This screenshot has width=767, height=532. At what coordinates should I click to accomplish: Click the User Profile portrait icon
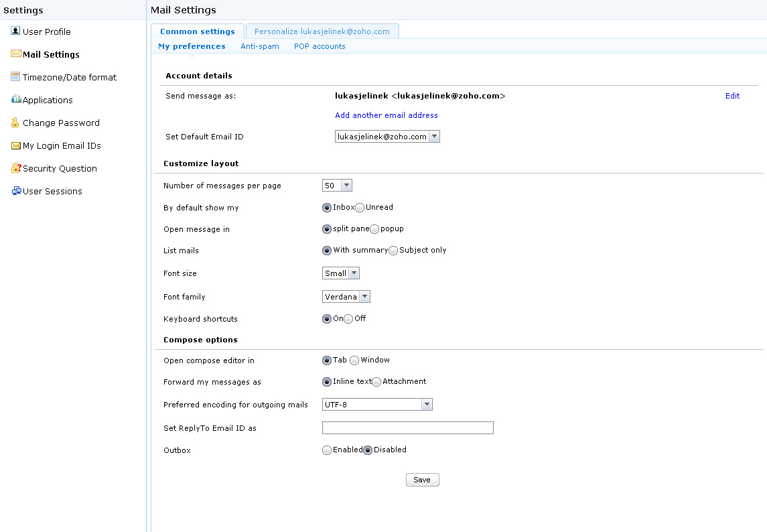[15, 31]
